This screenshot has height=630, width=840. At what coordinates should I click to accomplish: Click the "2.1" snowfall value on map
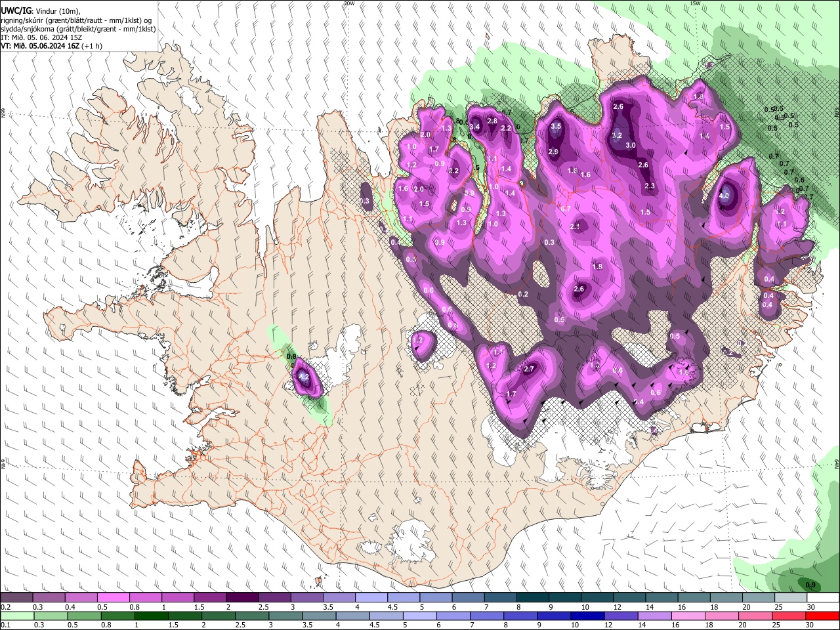pos(576,226)
